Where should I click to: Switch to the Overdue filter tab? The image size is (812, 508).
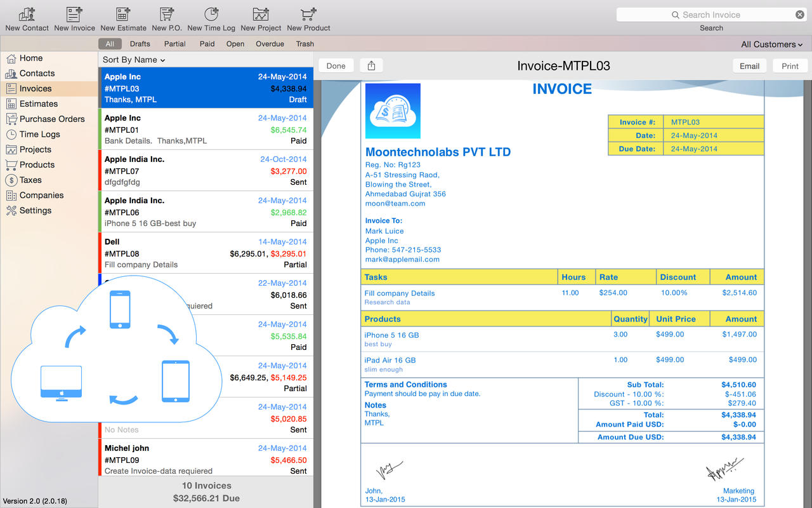tap(270, 44)
